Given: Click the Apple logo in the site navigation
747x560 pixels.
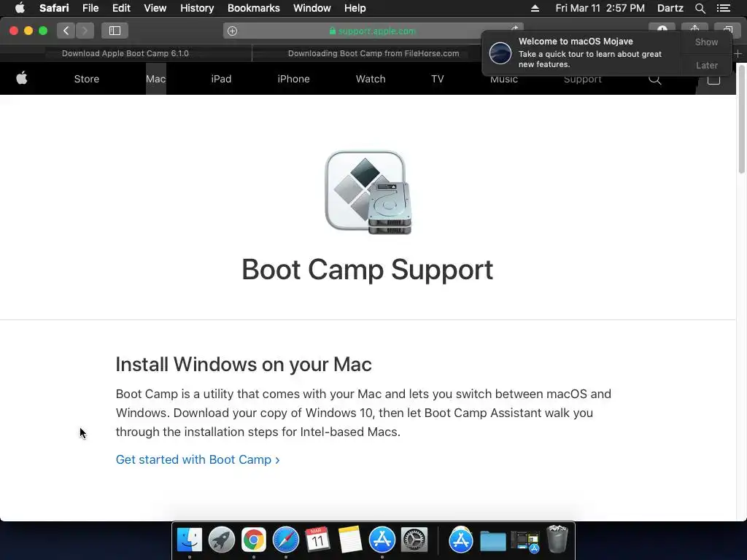Looking at the screenshot, I should [22, 78].
